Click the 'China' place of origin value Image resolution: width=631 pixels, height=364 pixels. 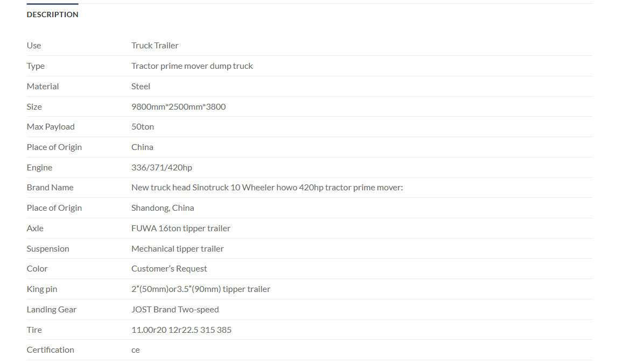(142, 147)
